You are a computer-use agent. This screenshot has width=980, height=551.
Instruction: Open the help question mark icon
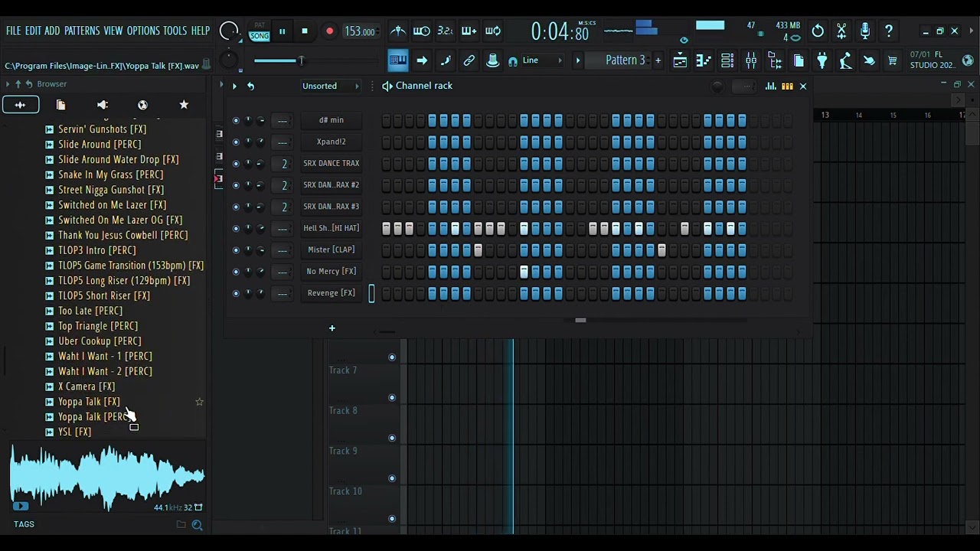tap(889, 31)
